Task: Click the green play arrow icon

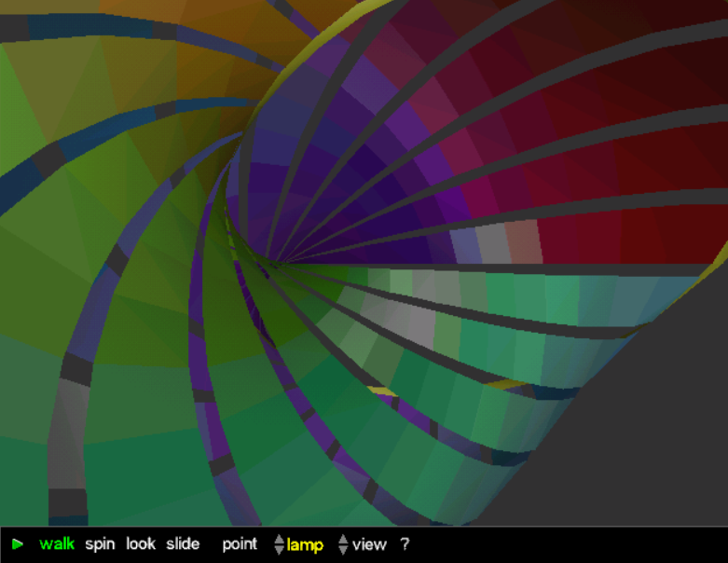Action: coord(18,544)
